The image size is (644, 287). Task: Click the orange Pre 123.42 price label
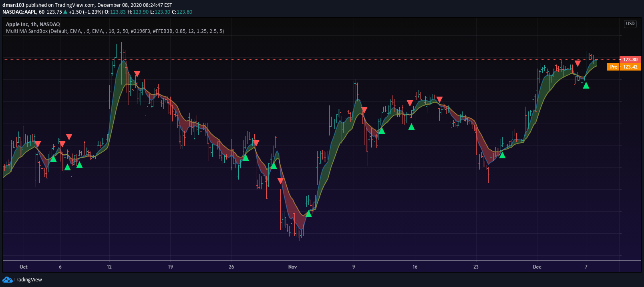[x=624, y=67]
